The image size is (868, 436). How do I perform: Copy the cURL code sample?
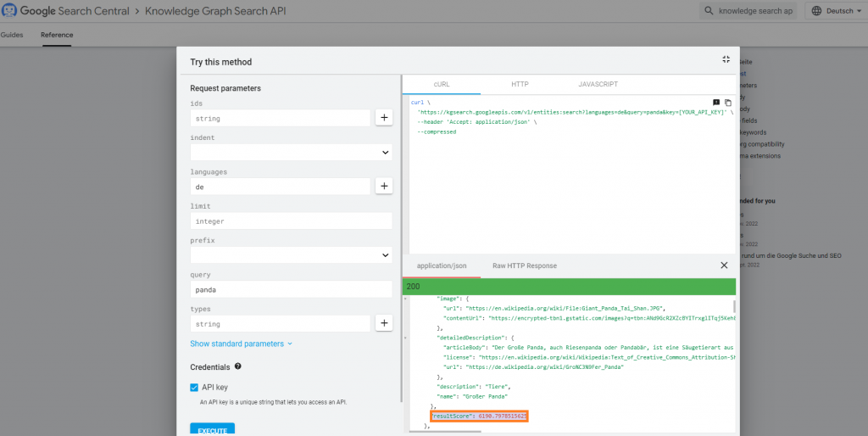click(728, 103)
